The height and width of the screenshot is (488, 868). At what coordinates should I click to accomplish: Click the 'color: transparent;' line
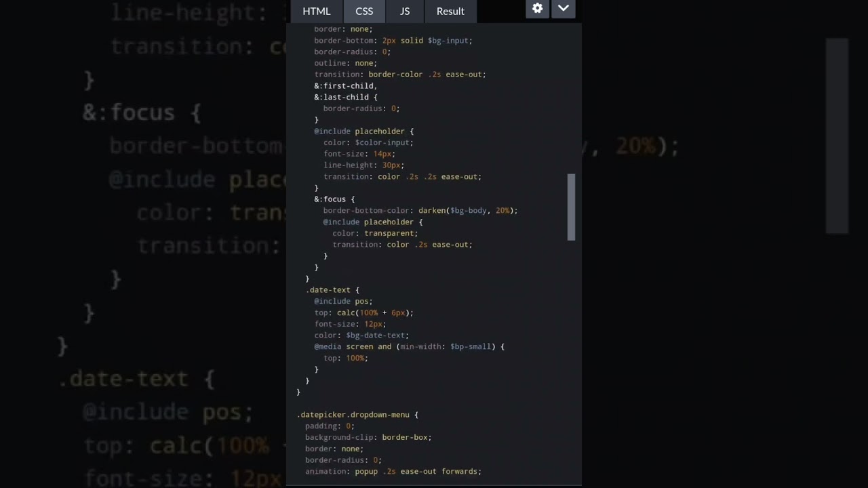[x=375, y=233]
